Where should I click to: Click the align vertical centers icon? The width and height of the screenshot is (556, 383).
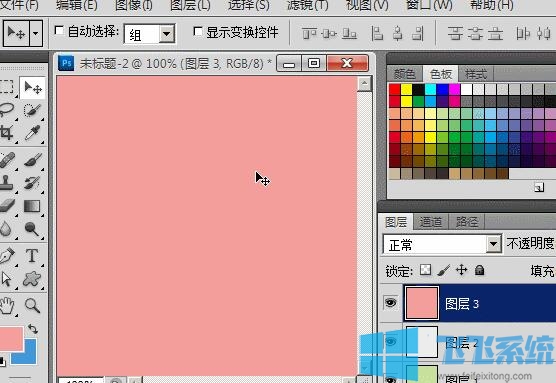[329, 34]
